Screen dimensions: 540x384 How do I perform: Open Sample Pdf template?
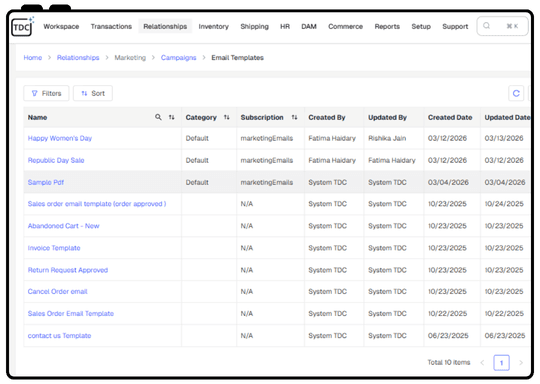[45, 182]
